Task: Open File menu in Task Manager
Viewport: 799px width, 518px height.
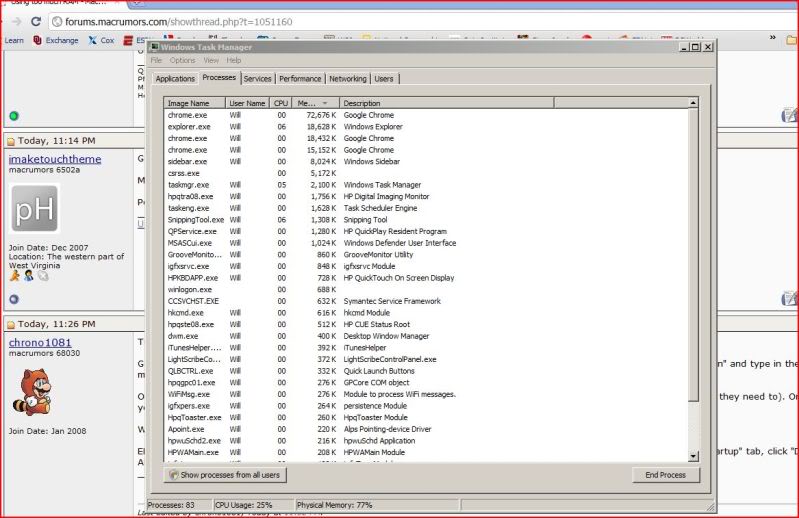Action: pos(156,60)
